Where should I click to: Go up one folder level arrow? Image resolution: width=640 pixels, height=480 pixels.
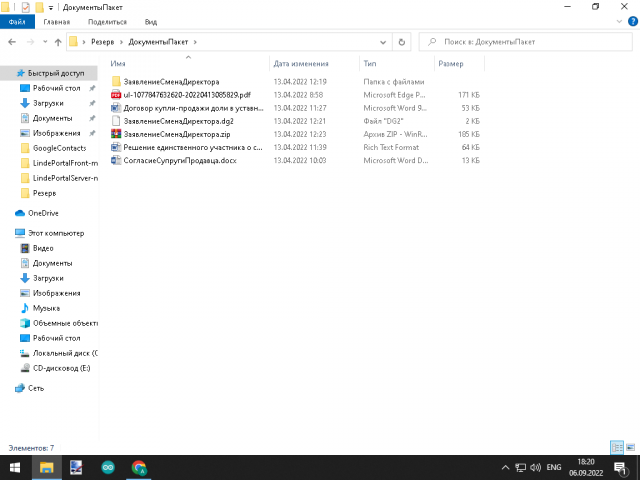tap(58, 42)
